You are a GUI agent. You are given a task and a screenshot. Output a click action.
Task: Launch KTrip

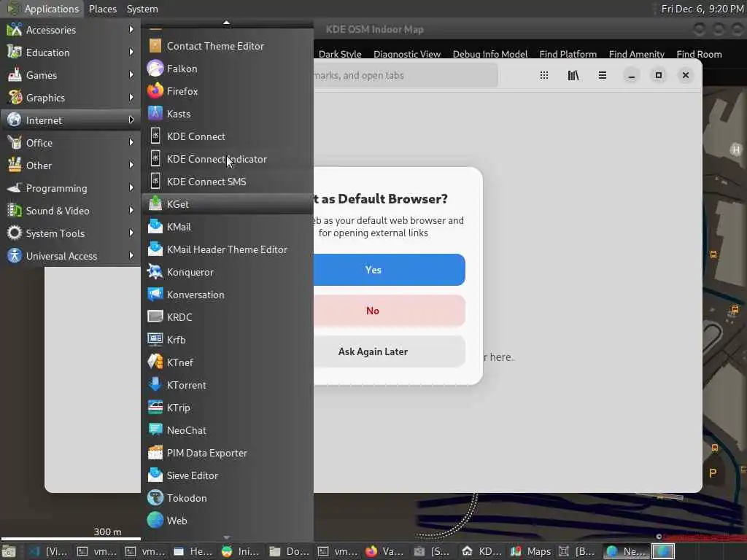tap(228, 408)
